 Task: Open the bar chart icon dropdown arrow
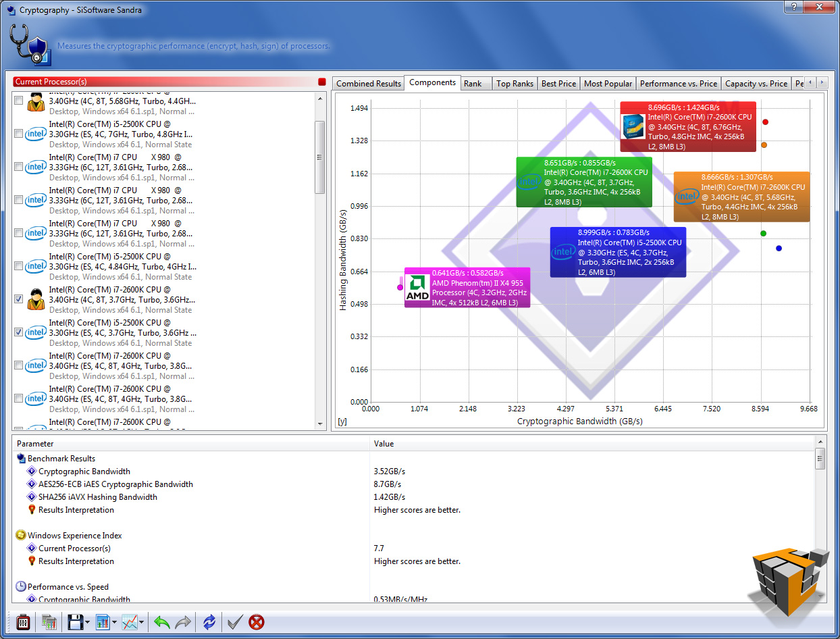click(115, 623)
